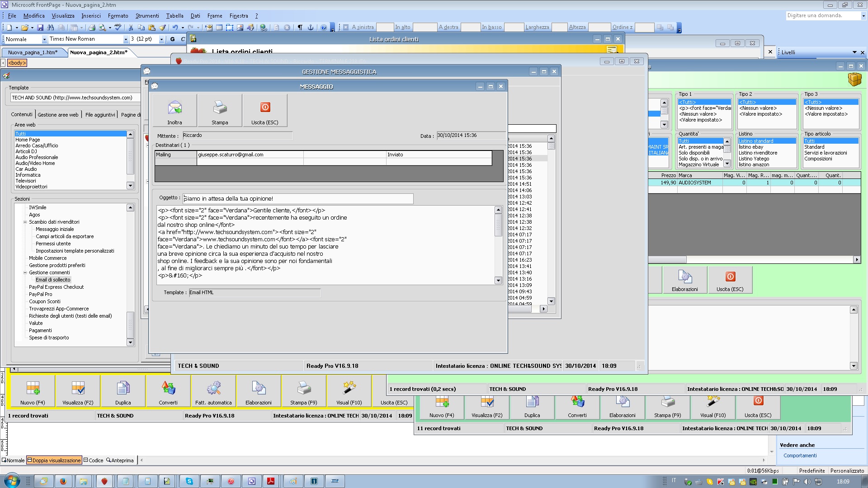Toggle show paragraph marks (¶) button
This screenshot has height=488, width=868.
(300, 28)
